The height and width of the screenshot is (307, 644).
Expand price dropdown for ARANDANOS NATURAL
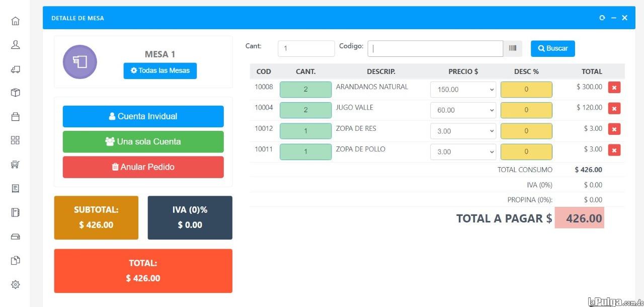(x=463, y=90)
